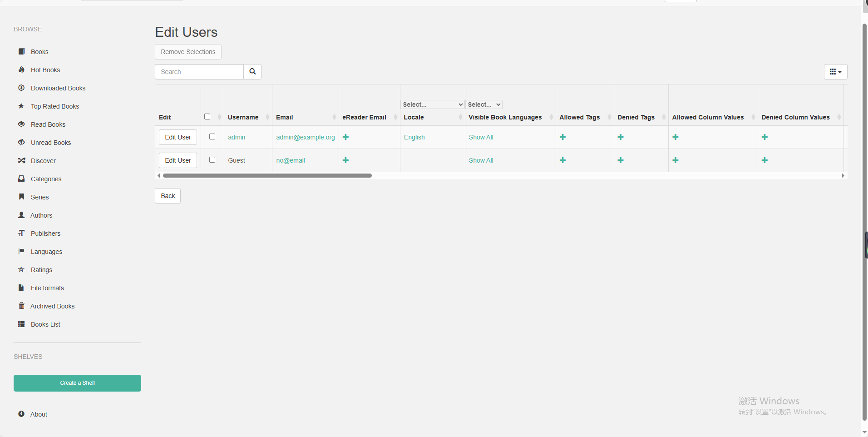Add denied tags for admin plus icon
This screenshot has height=437, width=868.
[x=621, y=137]
